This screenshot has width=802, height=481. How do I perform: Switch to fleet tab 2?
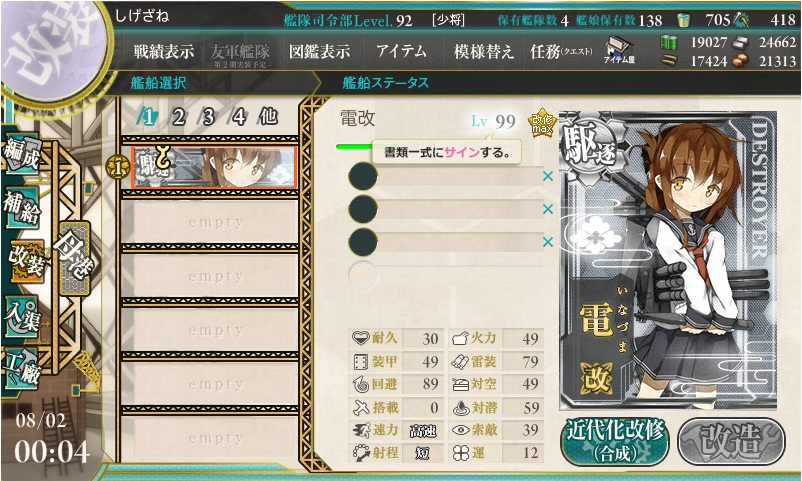[x=177, y=117]
